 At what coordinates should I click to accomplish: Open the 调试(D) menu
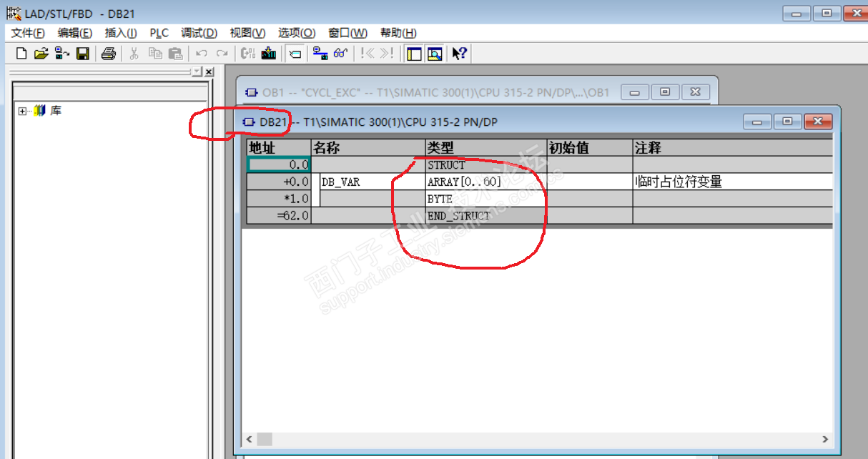click(x=199, y=33)
